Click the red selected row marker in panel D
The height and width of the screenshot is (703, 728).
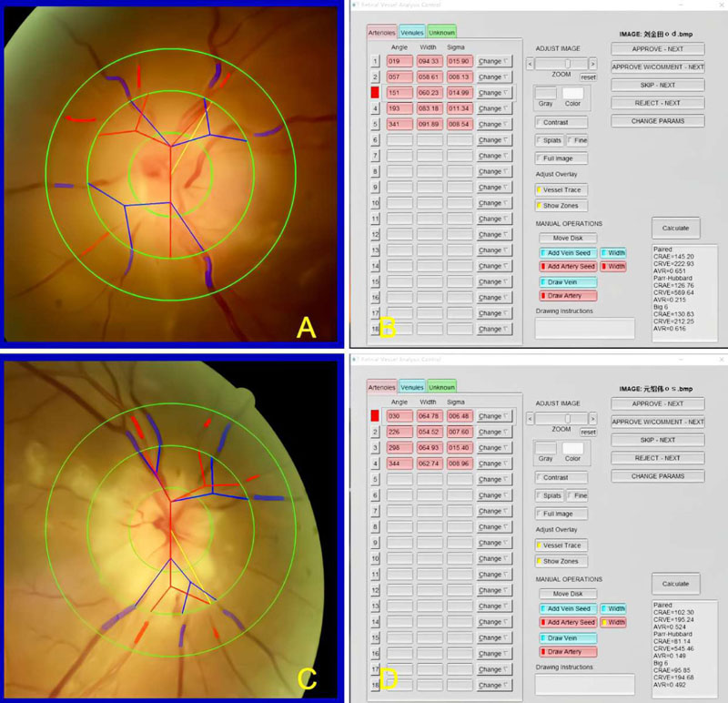[375, 416]
